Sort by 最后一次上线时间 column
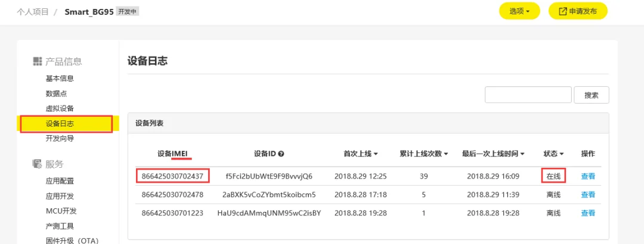The image size is (644, 244). click(493, 154)
